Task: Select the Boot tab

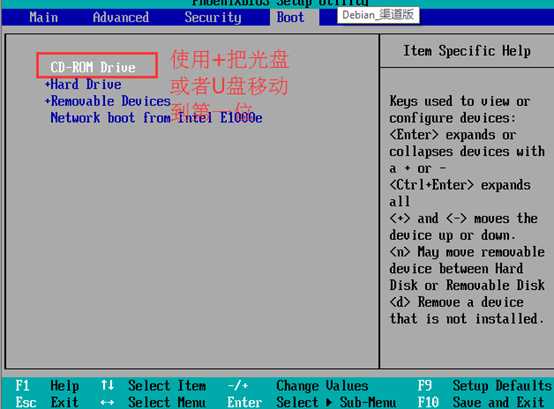Action: pos(290,17)
